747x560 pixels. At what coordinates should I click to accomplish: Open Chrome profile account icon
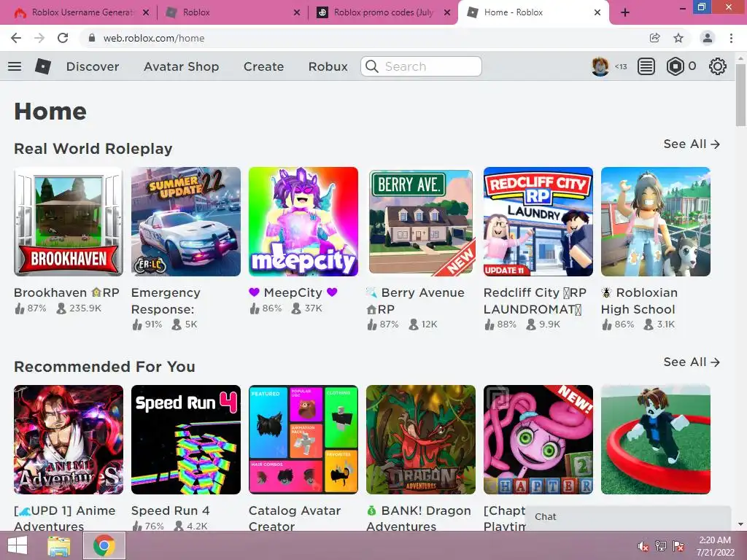708,38
